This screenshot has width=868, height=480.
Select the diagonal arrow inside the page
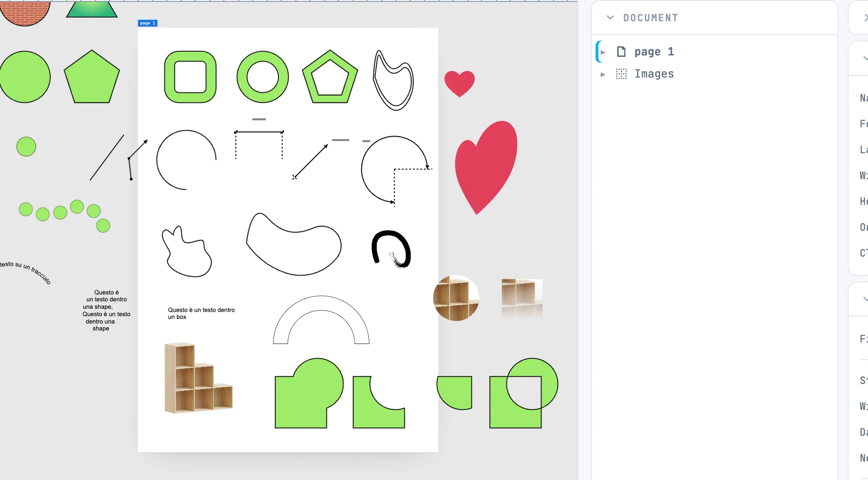310,162
